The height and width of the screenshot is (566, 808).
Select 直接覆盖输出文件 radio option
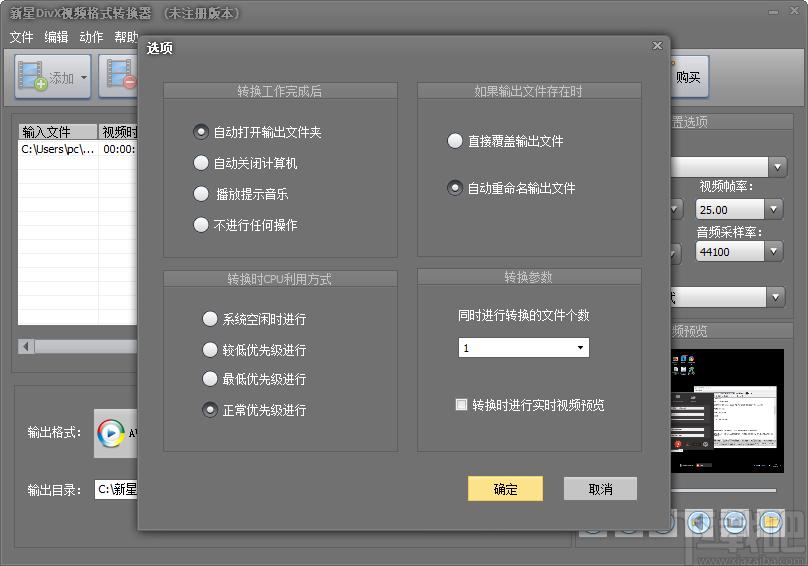pyautogui.click(x=454, y=141)
